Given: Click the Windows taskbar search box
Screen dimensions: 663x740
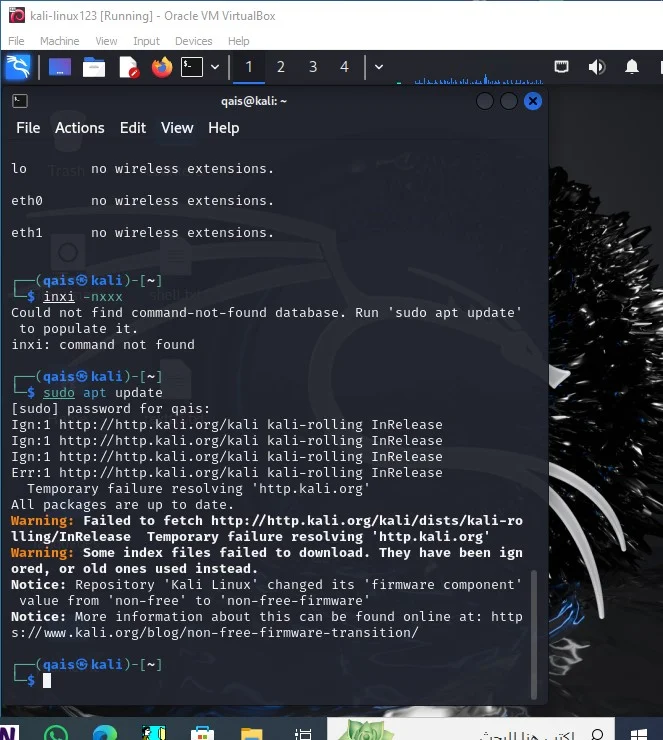Looking at the screenshot, I should click(470, 730).
